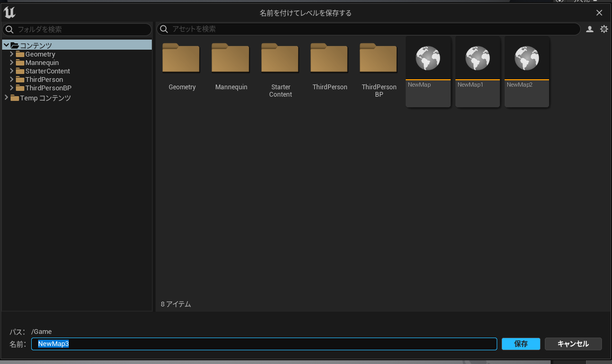Select Temp コンテンツ in the folder tree
This screenshot has height=364, width=612.
(x=45, y=98)
